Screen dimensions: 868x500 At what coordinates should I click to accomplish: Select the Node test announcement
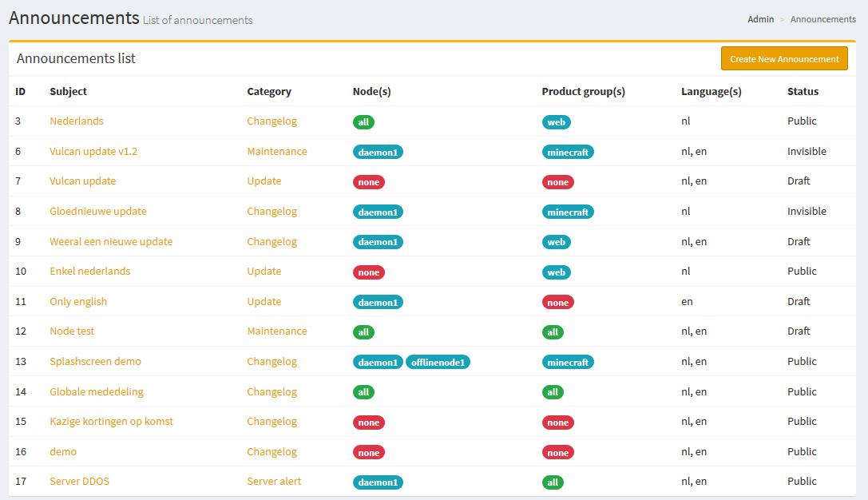pyautogui.click(x=72, y=331)
